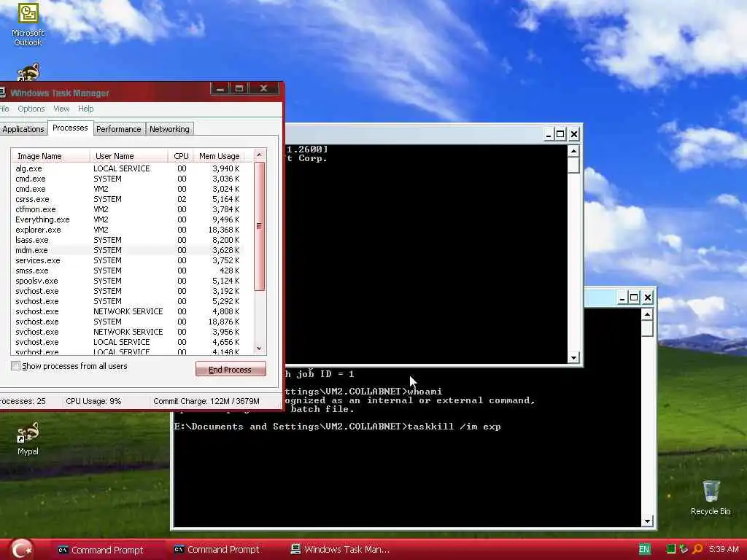Open the Mypal desktop shortcut

pyautogui.click(x=28, y=439)
